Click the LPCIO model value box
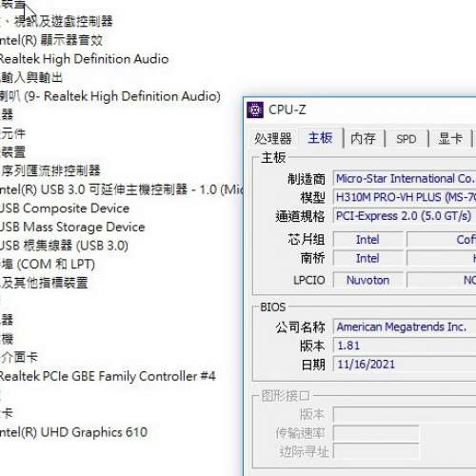Image resolution: width=476 pixels, height=476 pixels. (442, 280)
